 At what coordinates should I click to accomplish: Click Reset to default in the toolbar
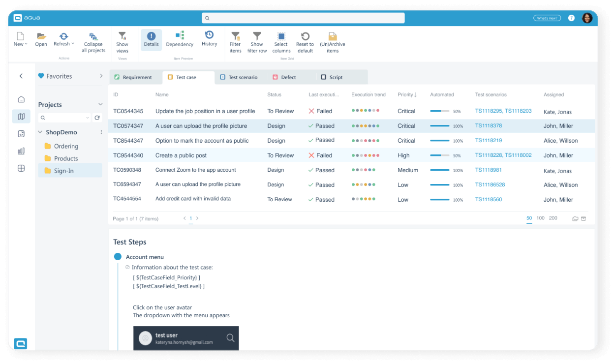pos(305,41)
